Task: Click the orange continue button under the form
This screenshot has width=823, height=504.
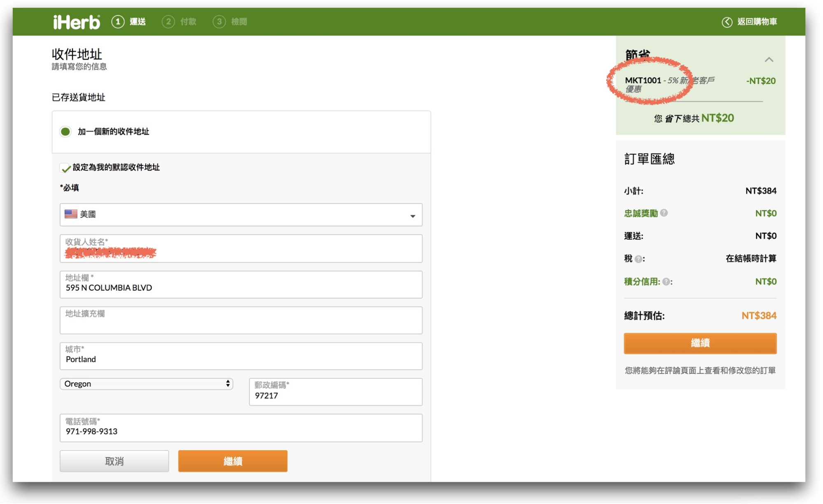Action: point(233,461)
